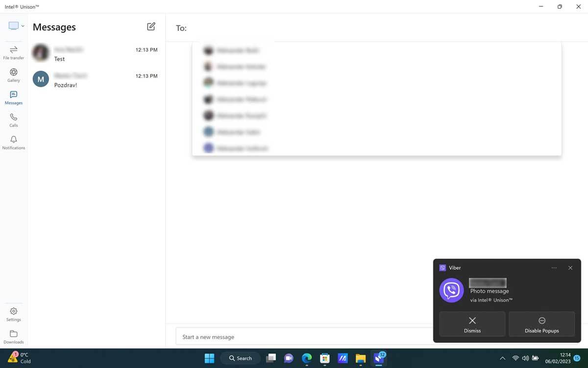Open File Explorer from the taskbar
Screen dimensions: 588x368
(361, 358)
